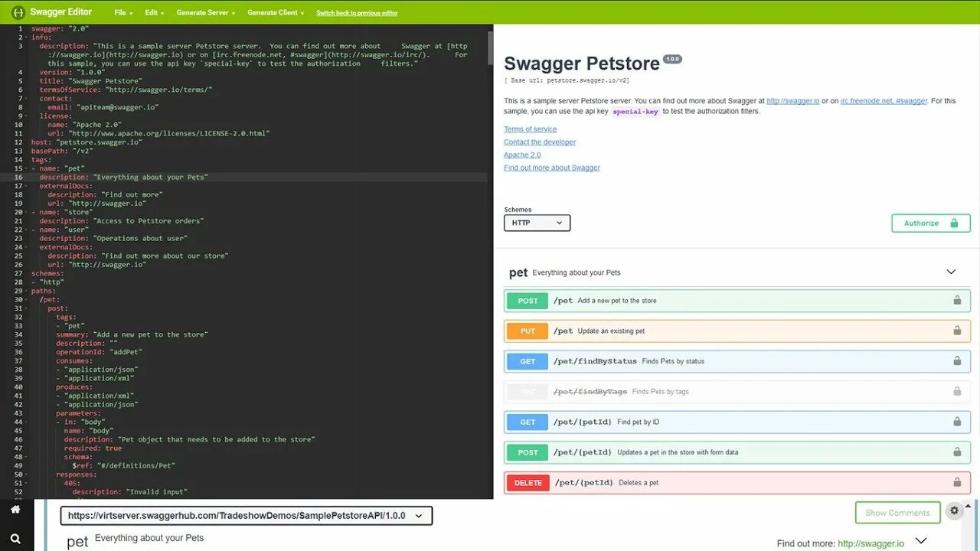This screenshot has height=551, width=980.
Task: Collapse the pet section with its chevron
Action: pyautogui.click(x=951, y=272)
